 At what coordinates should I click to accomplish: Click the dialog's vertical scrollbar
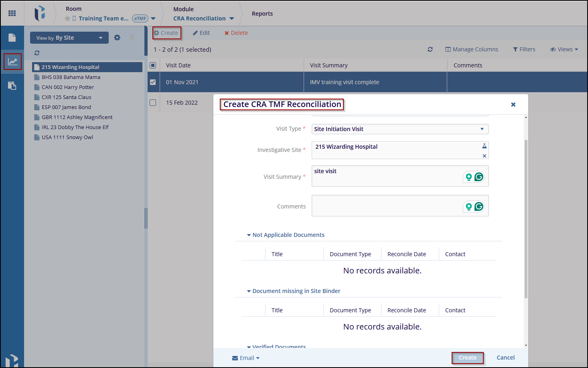526,218
